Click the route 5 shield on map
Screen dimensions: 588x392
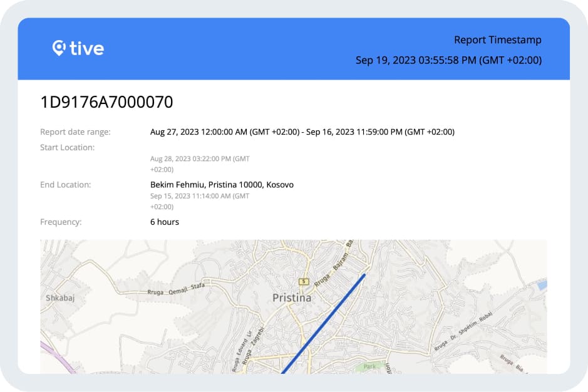click(x=304, y=281)
